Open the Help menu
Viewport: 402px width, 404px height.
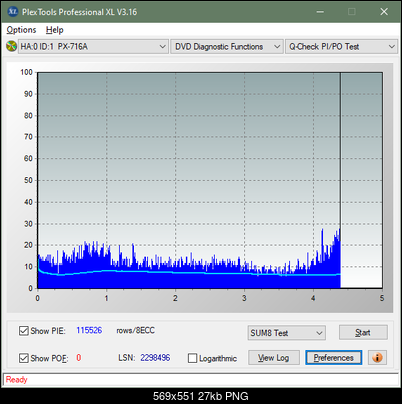click(x=55, y=30)
